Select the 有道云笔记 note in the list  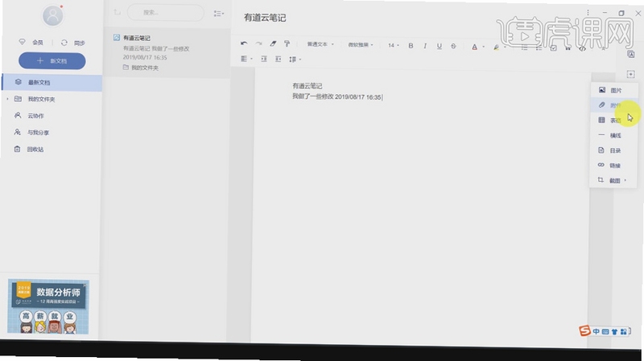click(167, 52)
